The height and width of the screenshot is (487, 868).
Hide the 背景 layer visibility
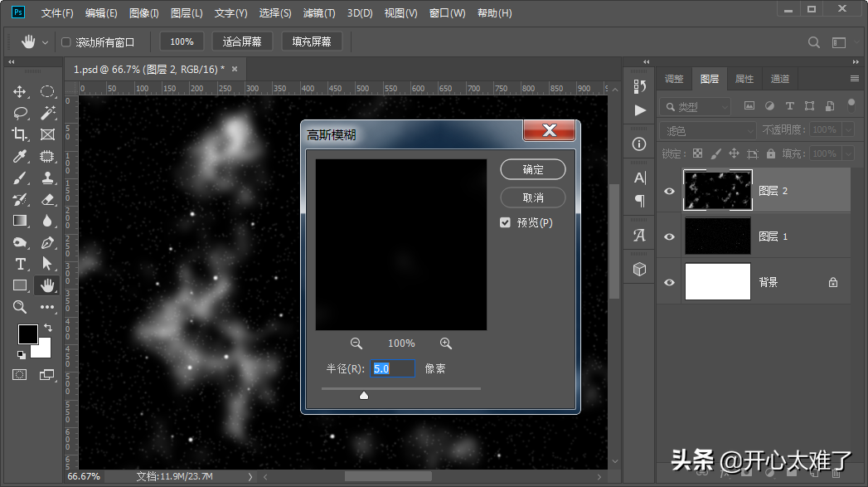click(670, 282)
